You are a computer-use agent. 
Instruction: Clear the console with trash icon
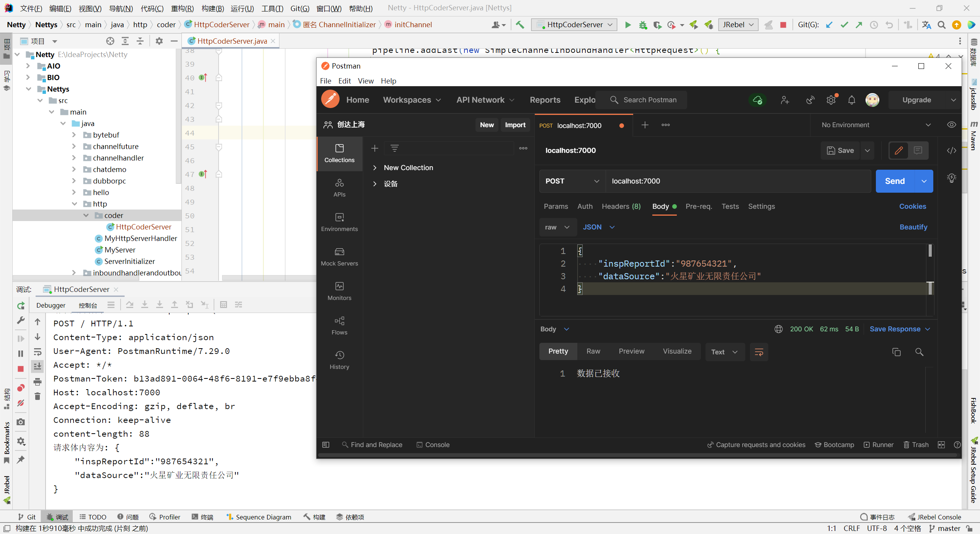click(38, 396)
